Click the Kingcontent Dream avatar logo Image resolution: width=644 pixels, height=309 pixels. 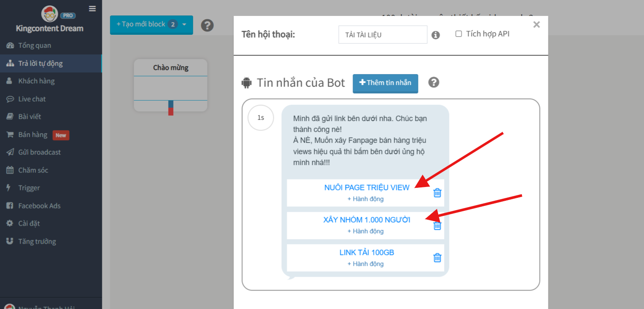(49, 14)
